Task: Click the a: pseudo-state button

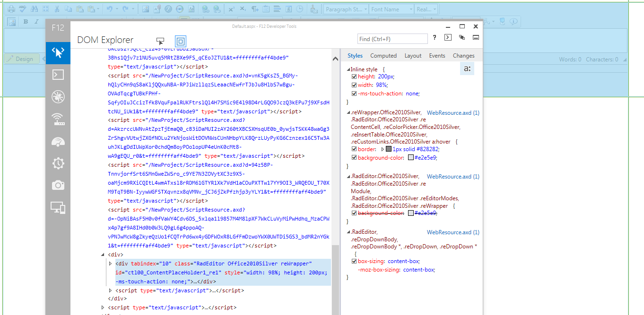Action: pos(467,69)
